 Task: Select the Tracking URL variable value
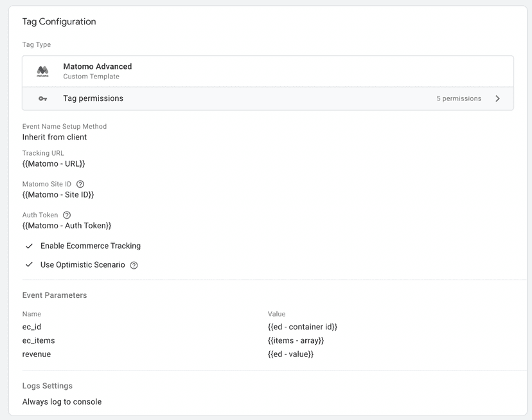(x=54, y=163)
